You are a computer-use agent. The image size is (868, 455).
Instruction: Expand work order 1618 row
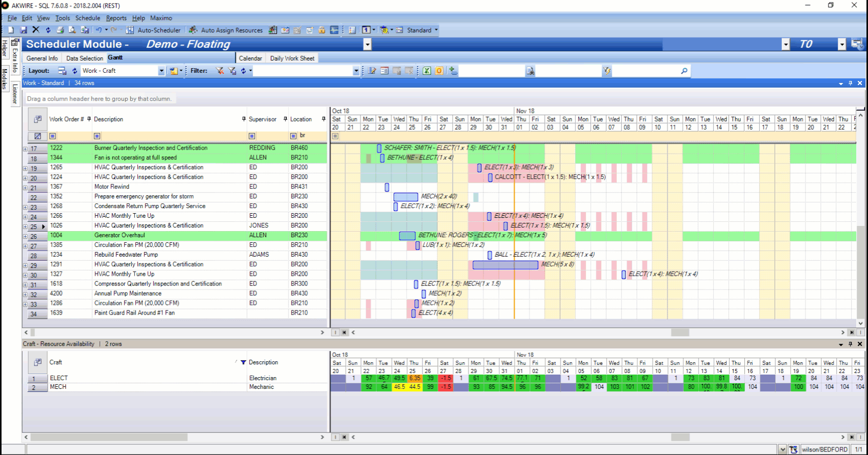click(x=25, y=285)
